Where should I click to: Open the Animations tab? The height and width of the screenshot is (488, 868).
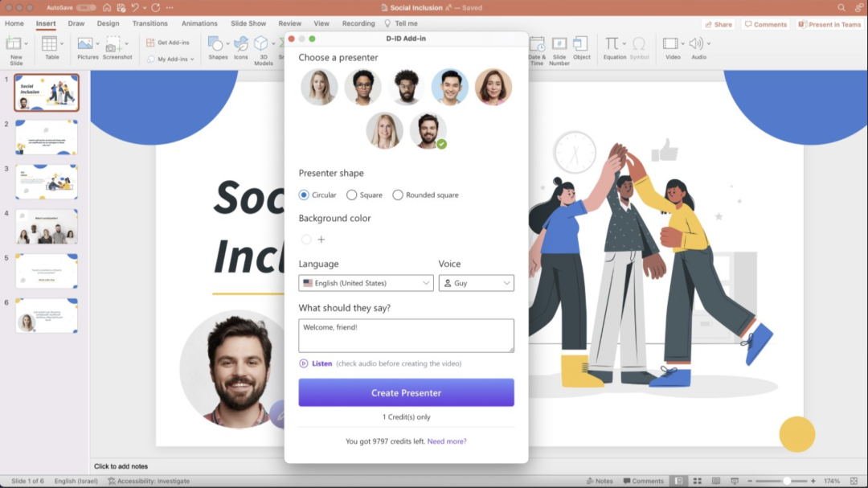199,23
